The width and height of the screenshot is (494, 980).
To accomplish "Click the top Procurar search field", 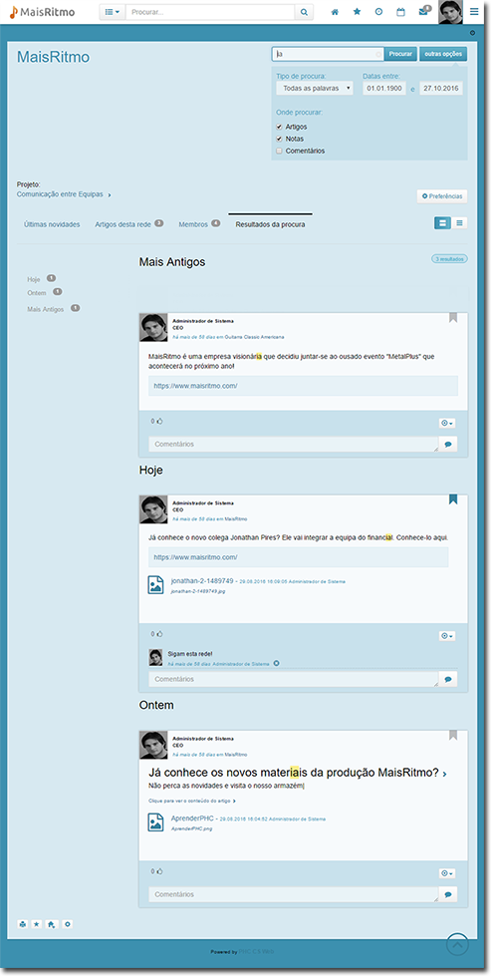I will (x=210, y=12).
